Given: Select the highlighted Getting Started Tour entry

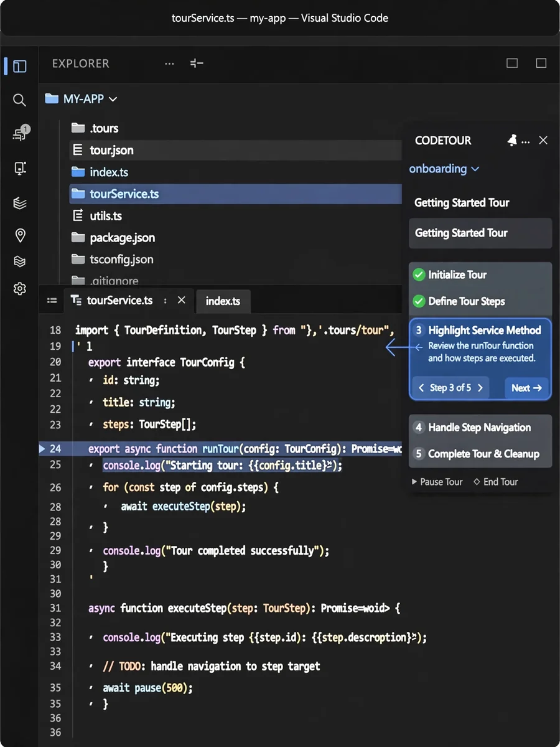Looking at the screenshot, I should point(480,233).
